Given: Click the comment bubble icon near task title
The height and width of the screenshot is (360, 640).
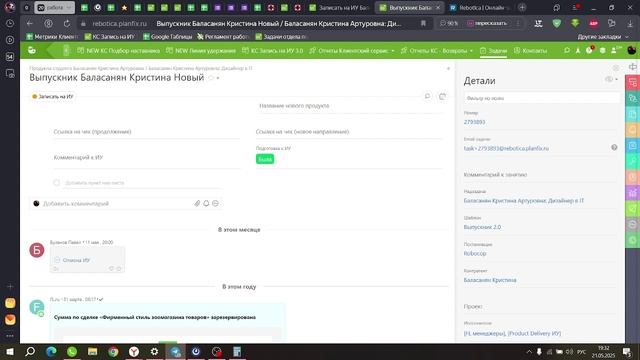Looking at the screenshot, I should tap(427, 96).
